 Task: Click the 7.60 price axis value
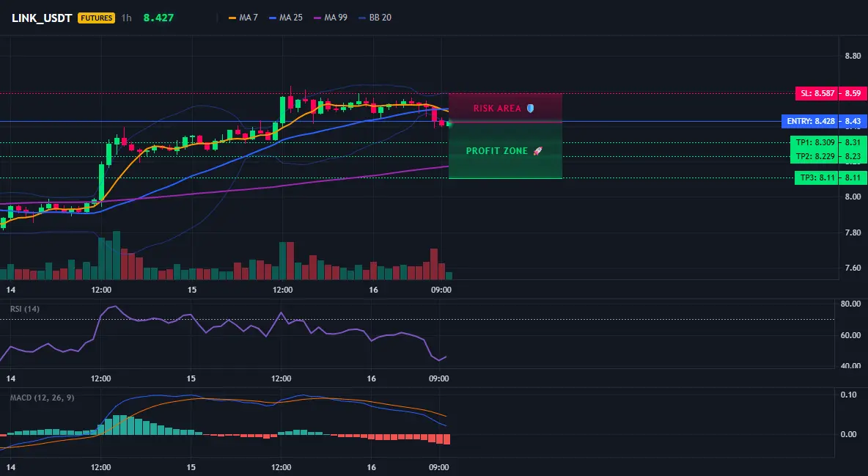point(853,268)
